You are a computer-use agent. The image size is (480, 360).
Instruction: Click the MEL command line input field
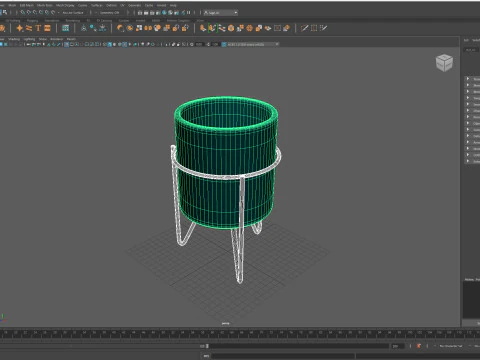pyautogui.click(x=282, y=356)
